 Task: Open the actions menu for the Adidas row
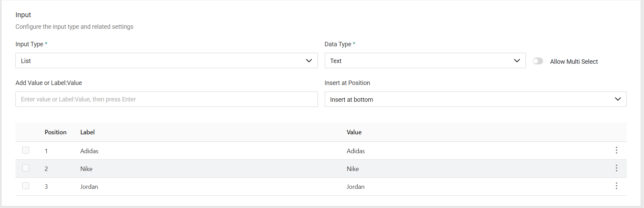[x=617, y=150]
